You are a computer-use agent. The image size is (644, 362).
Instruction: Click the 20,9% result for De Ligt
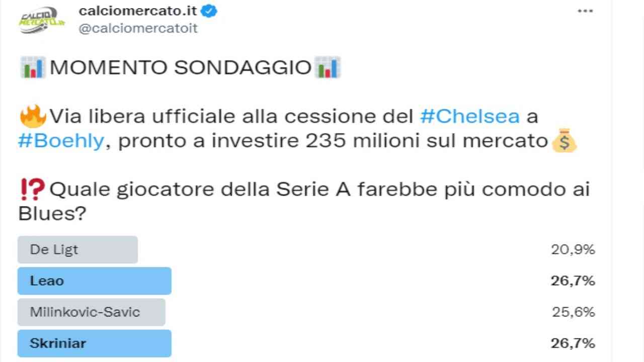click(573, 249)
